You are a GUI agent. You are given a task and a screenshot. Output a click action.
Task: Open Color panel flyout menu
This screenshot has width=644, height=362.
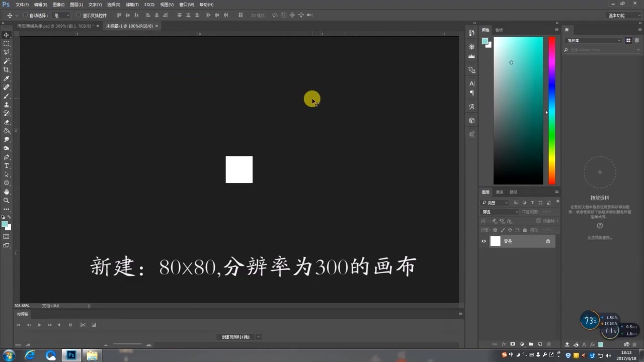[556, 30]
